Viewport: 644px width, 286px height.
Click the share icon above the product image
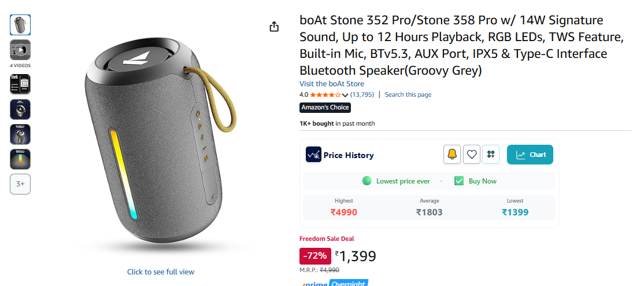tap(274, 27)
